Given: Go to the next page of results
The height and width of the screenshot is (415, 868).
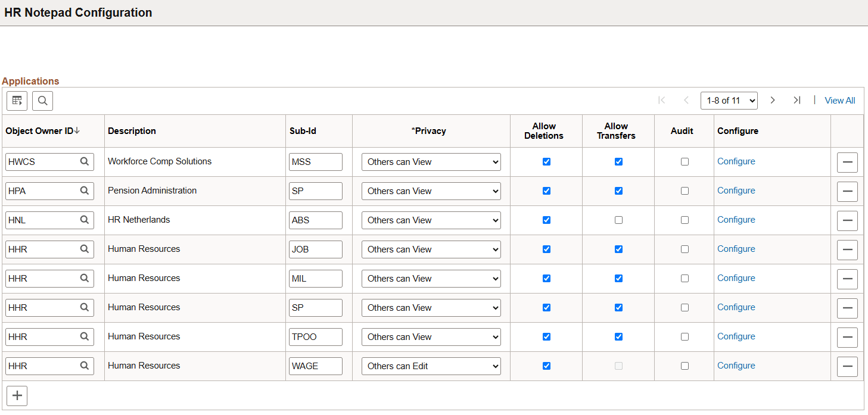Looking at the screenshot, I should (x=773, y=100).
